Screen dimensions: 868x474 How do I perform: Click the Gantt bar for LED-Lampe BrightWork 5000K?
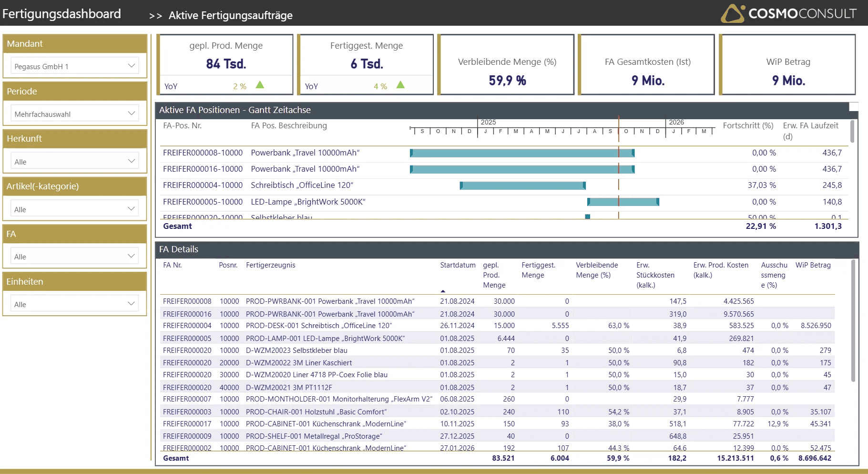(623, 202)
